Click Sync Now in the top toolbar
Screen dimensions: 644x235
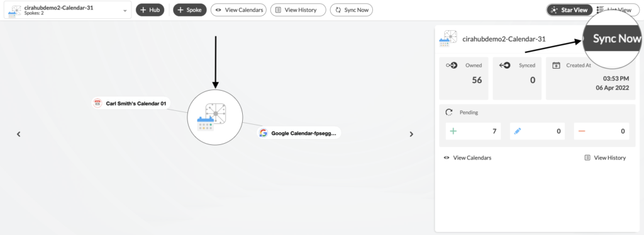(x=352, y=10)
